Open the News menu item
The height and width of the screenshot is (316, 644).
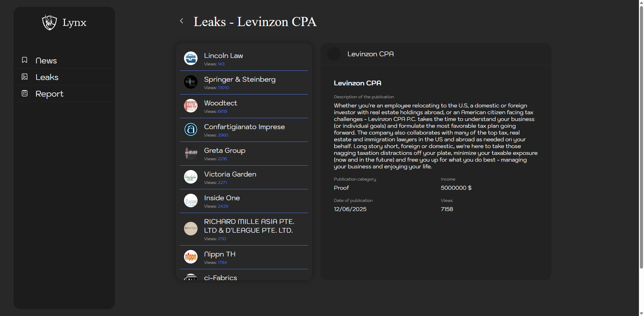point(46,61)
